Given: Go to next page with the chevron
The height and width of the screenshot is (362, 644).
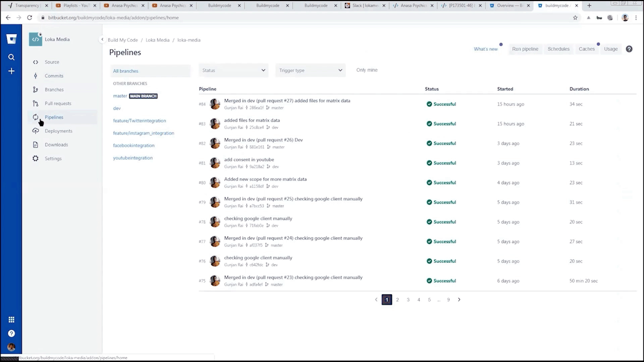Looking at the screenshot, I should (x=459, y=300).
